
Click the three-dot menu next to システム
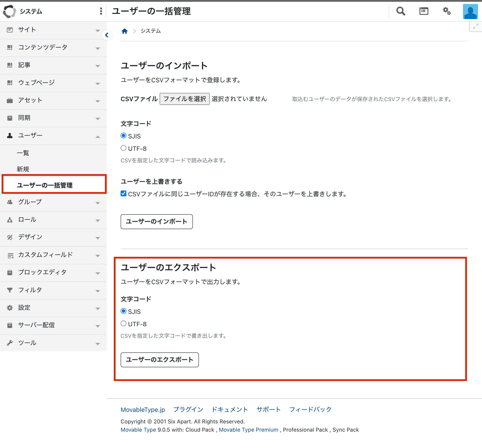tap(101, 11)
